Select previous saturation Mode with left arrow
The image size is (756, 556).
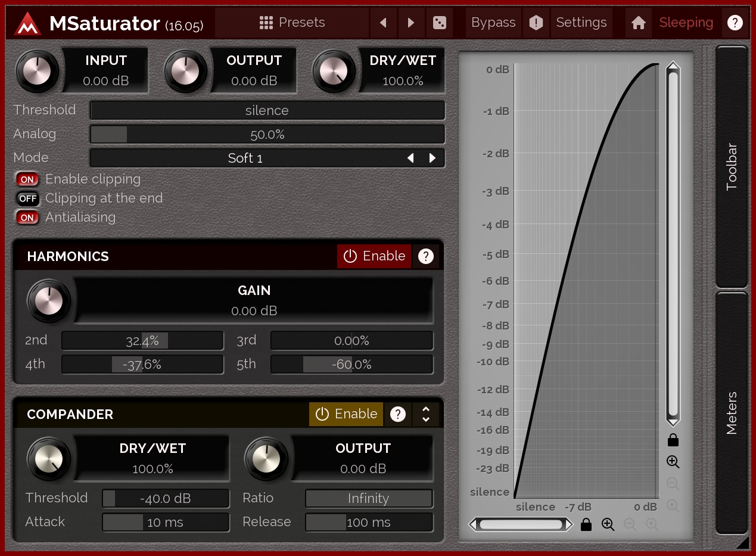coord(410,158)
